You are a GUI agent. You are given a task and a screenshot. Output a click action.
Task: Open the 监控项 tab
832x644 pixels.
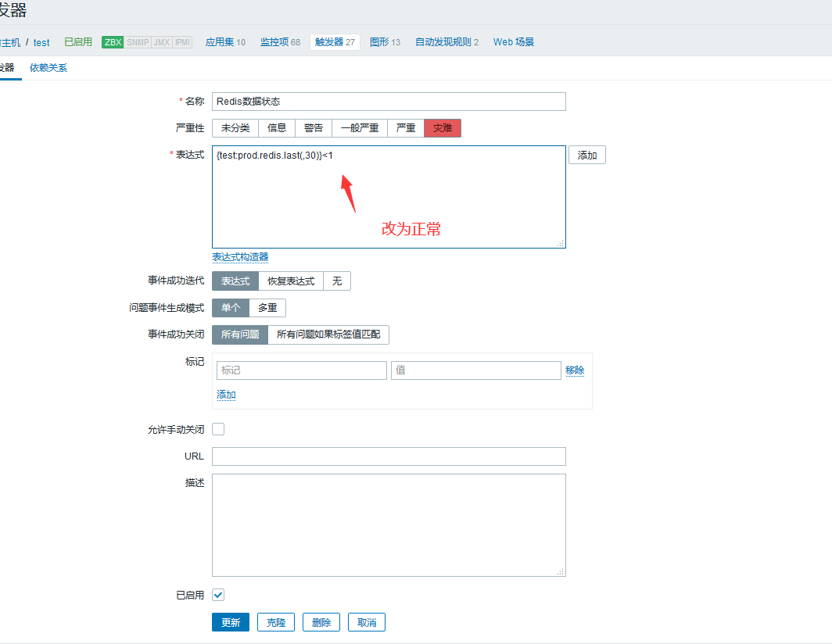pyautogui.click(x=280, y=42)
